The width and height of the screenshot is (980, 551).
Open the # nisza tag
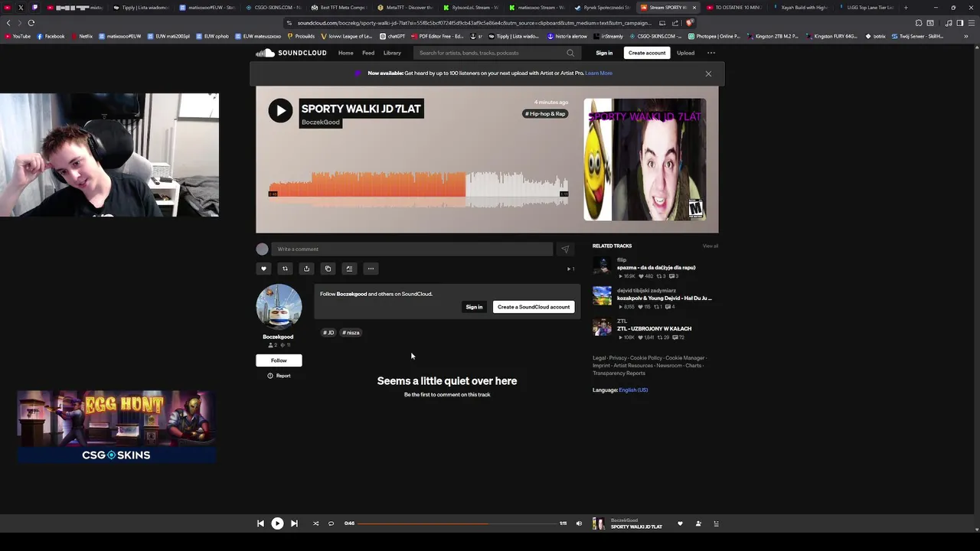pos(351,333)
